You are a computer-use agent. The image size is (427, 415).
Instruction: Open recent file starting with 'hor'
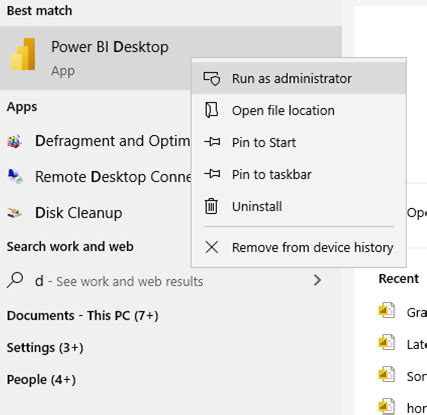[x=416, y=408]
